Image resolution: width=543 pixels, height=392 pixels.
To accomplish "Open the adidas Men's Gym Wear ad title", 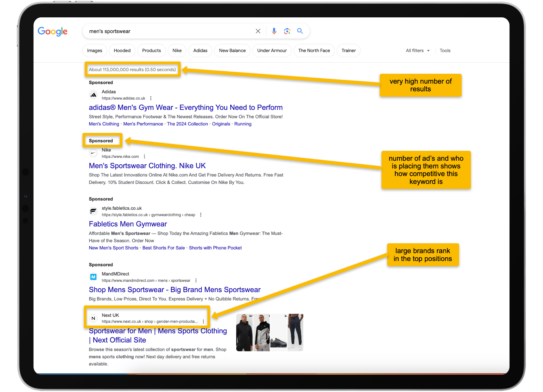I will 186,107.
